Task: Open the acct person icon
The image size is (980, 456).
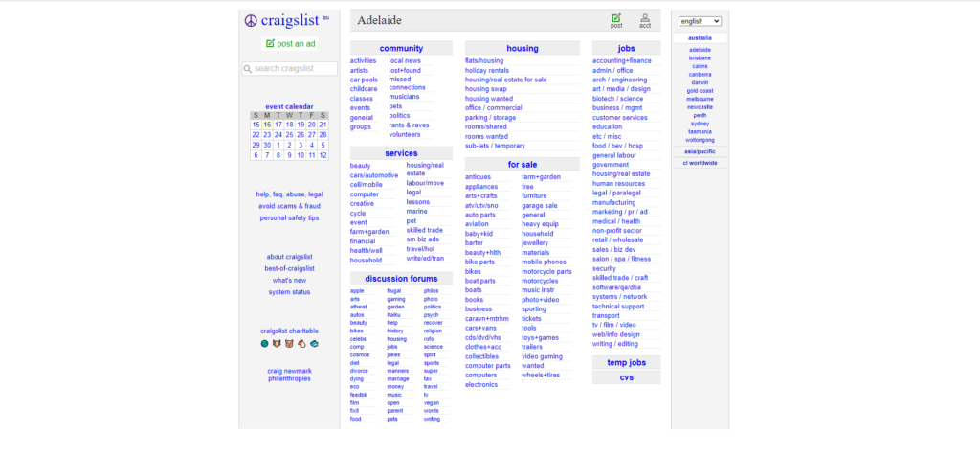Action: coord(645,18)
